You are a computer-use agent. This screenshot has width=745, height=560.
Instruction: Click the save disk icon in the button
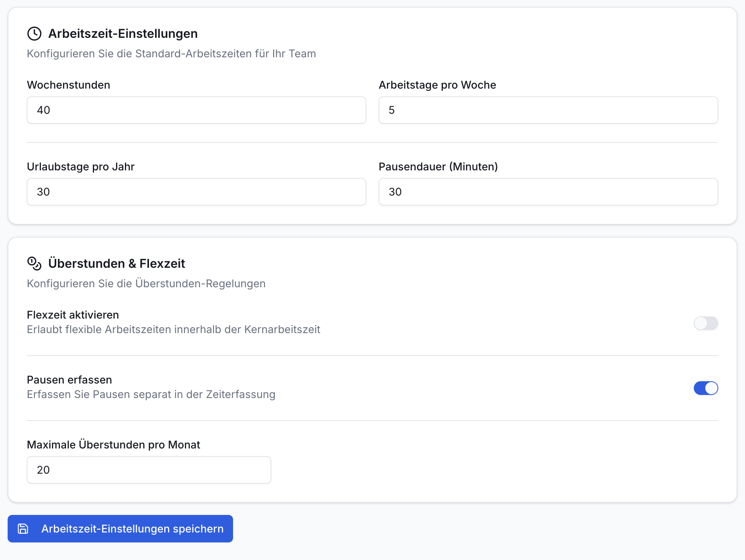(x=23, y=529)
